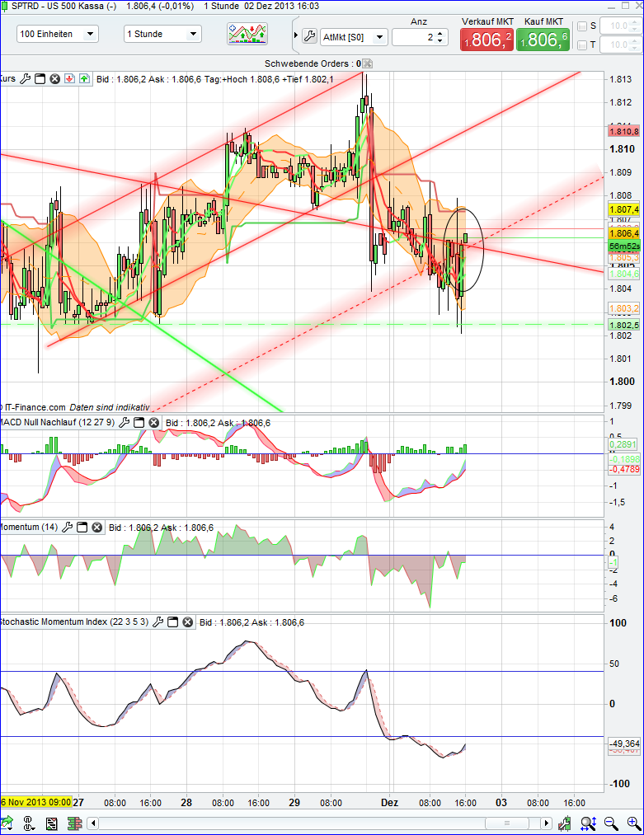
Task: Click the chart link chain icon
Action: click(28, 823)
